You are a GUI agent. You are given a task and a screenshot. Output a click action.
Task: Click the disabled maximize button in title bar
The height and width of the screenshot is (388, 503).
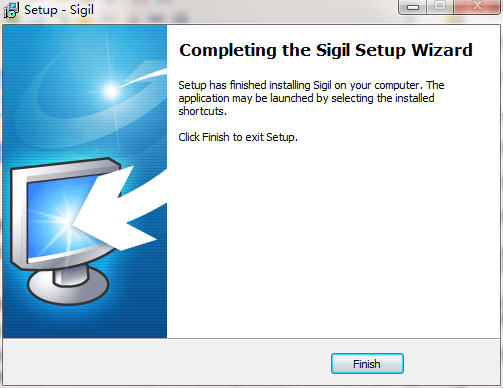[x=440, y=7]
